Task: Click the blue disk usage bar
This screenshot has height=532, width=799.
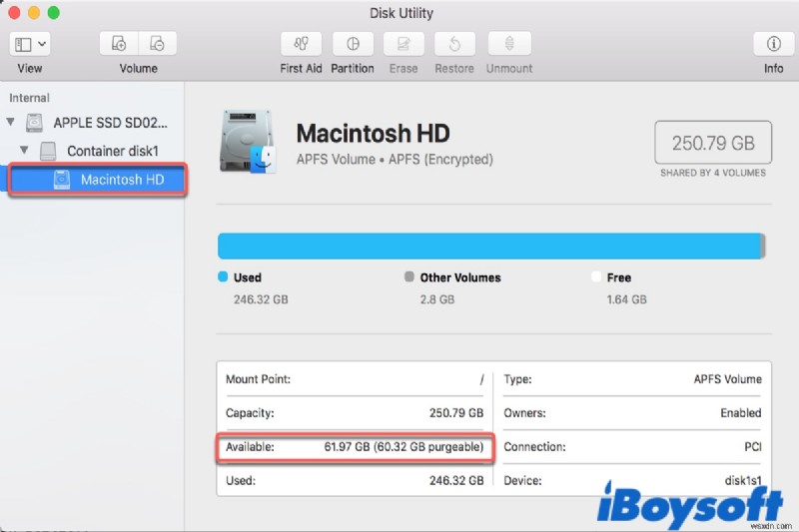Action: coord(489,246)
